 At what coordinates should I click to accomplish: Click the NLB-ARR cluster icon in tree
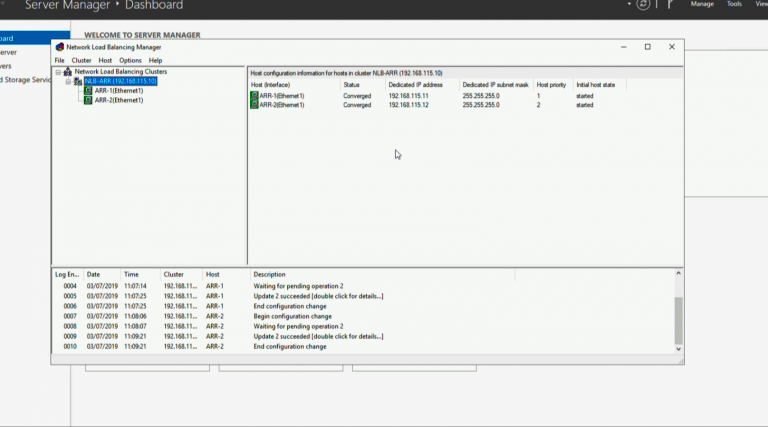click(x=78, y=81)
